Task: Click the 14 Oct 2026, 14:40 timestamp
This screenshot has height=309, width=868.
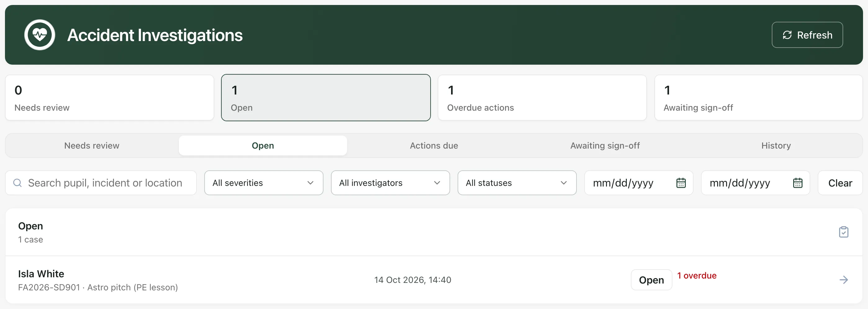Action: 413,280
